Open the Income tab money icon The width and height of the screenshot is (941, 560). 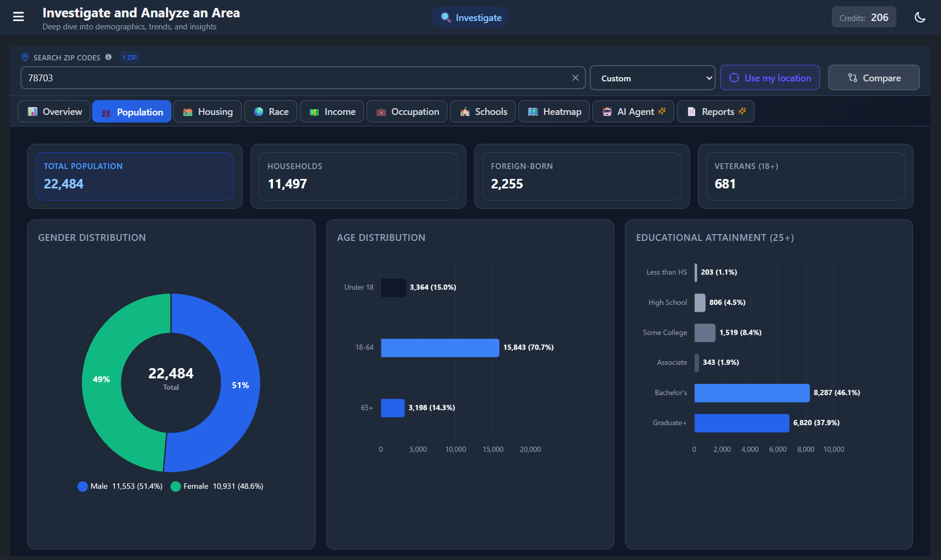pos(315,112)
